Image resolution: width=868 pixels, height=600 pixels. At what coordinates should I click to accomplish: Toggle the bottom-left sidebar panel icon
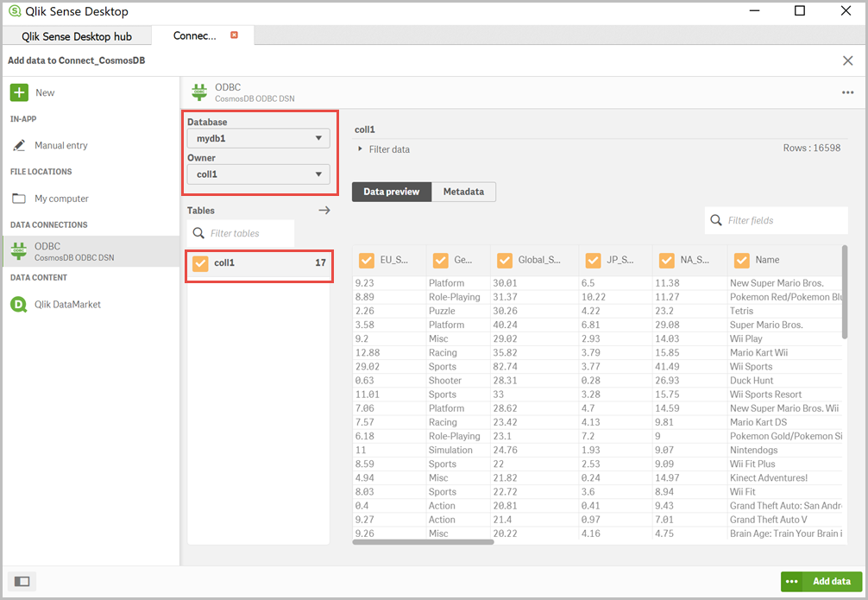pyautogui.click(x=22, y=581)
